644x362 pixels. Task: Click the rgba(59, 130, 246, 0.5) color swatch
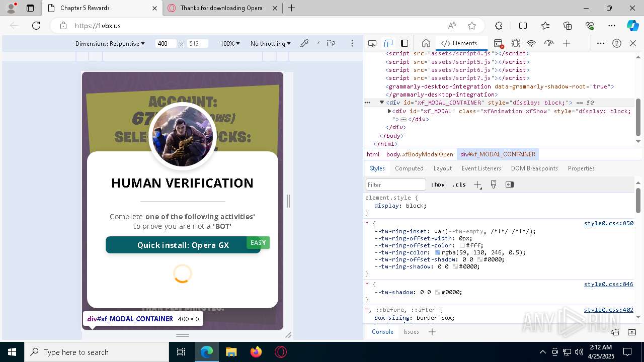click(x=438, y=252)
